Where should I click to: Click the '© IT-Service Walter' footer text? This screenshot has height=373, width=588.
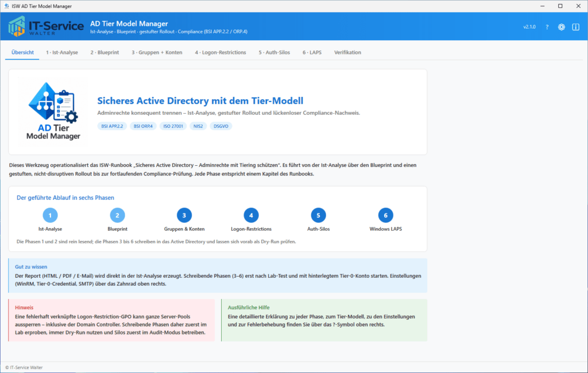(x=24, y=368)
